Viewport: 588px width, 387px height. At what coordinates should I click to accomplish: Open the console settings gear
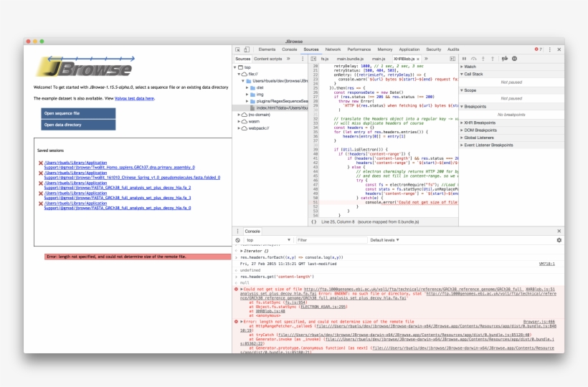click(559, 240)
